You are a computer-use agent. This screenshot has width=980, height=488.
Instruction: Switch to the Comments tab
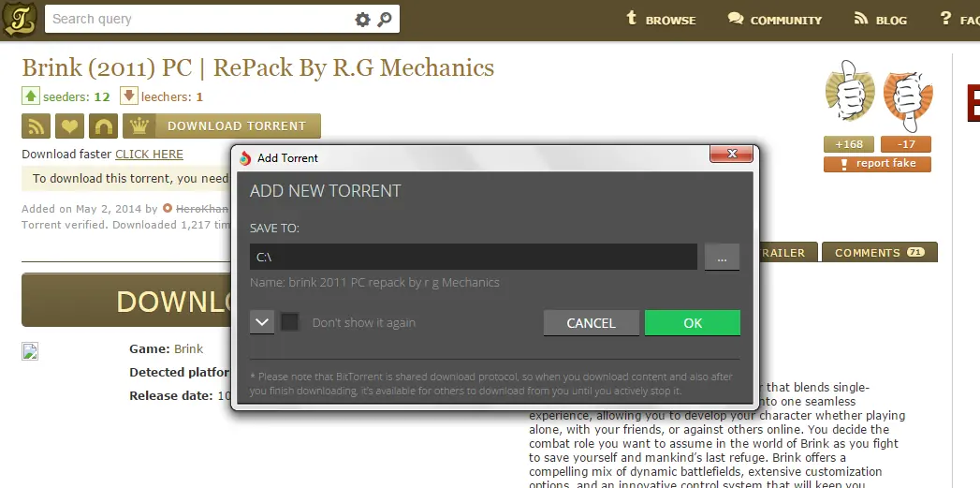point(879,253)
